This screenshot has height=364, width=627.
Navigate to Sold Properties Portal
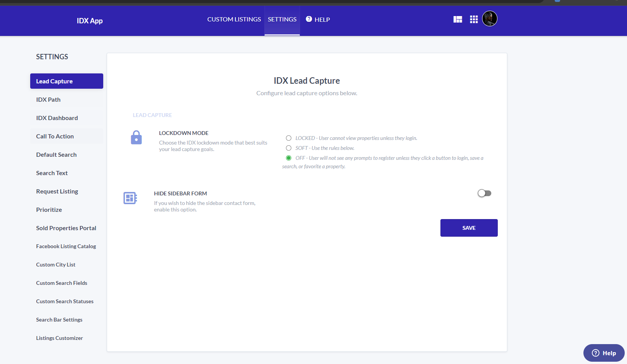coord(66,228)
